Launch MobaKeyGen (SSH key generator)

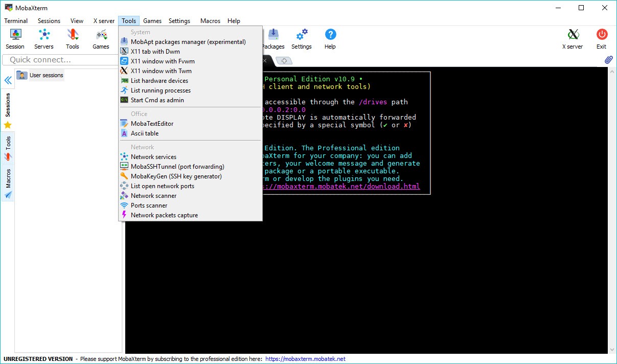pyautogui.click(x=190, y=176)
